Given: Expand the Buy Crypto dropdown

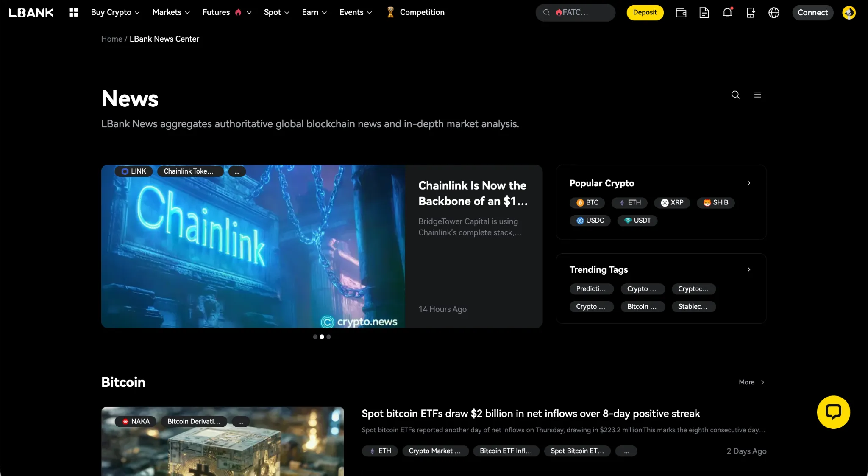Looking at the screenshot, I should click(x=115, y=12).
